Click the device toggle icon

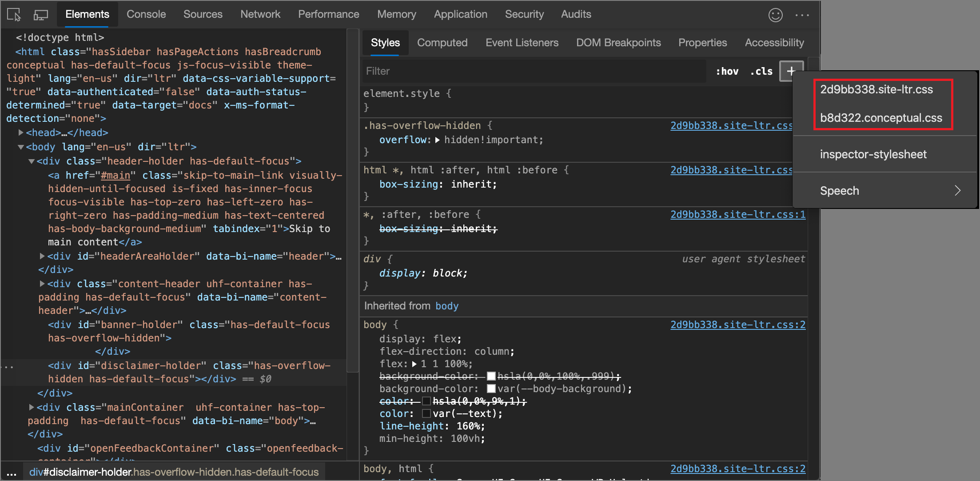[40, 14]
